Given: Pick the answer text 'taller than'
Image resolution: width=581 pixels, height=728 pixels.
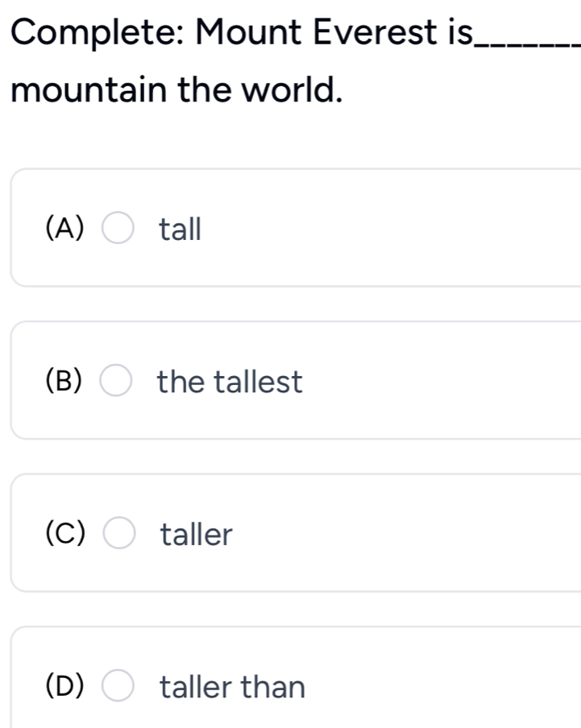Looking at the screenshot, I should 233,687.
